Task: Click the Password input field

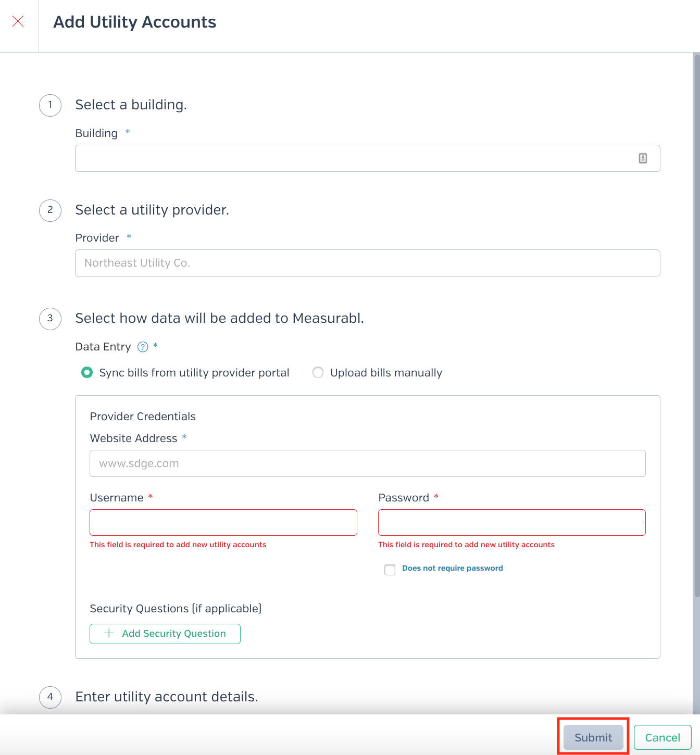Action: (511, 522)
